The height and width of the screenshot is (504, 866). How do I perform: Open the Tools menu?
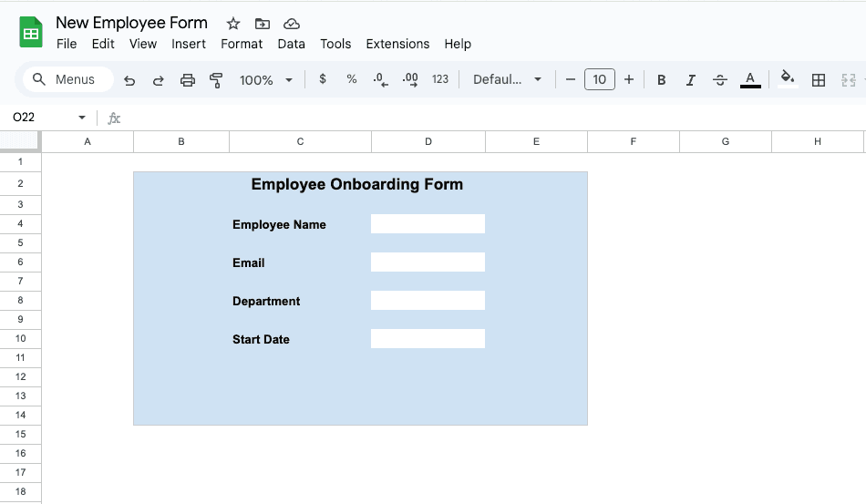335,44
